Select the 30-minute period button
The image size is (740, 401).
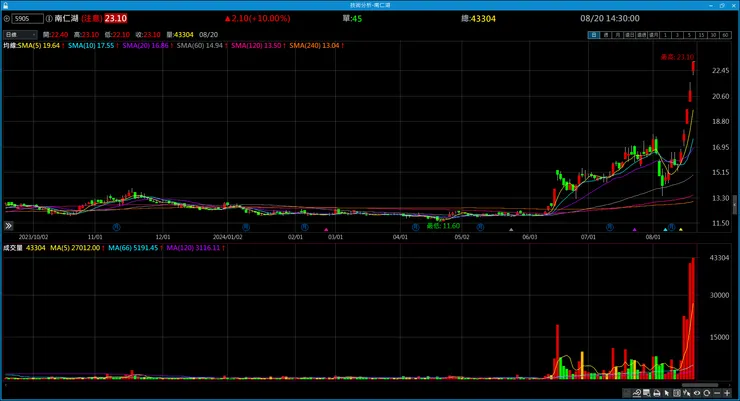coord(713,35)
